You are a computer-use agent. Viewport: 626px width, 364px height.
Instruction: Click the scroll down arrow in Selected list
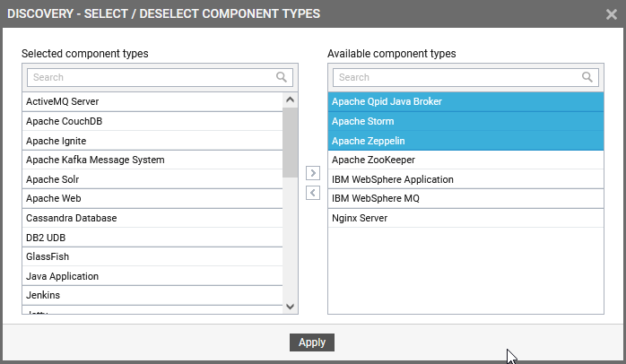pos(291,307)
